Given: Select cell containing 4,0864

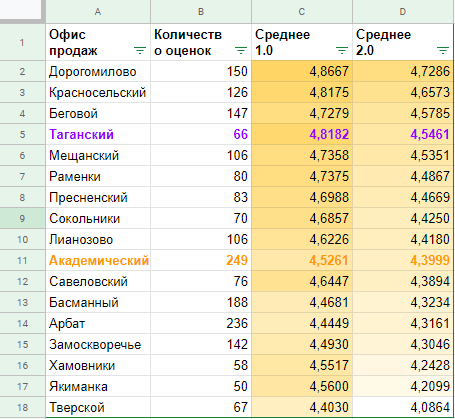Looking at the screenshot, I should click(403, 407).
